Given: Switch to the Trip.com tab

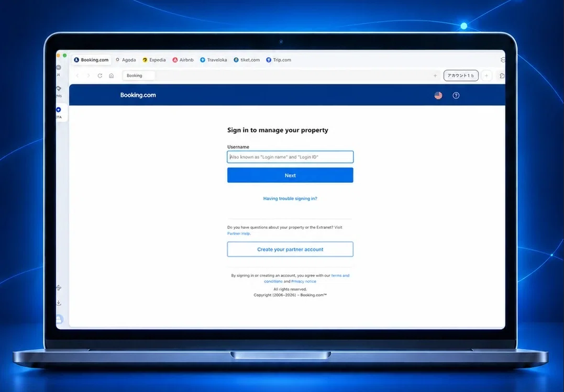Looking at the screenshot, I should (279, 60).
